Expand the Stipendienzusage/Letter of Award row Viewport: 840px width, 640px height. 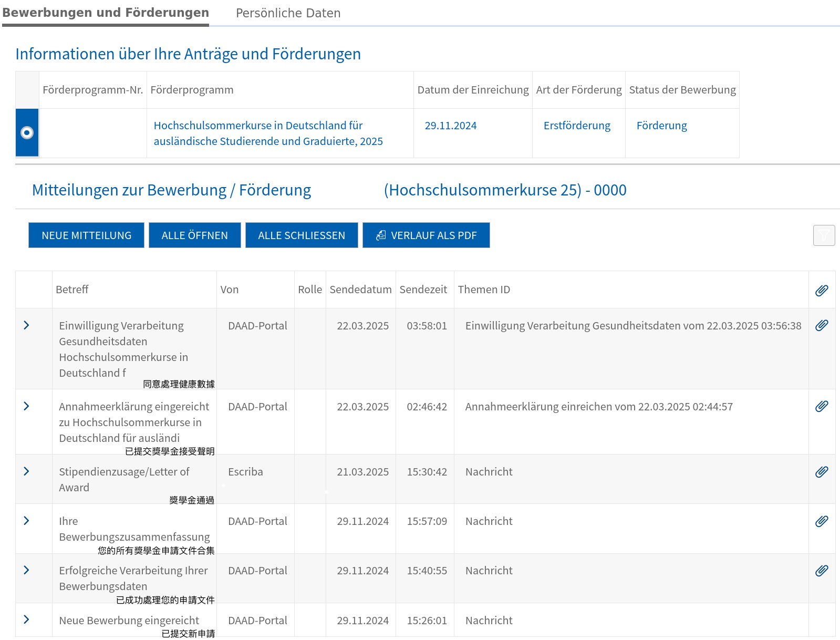tap(27, 471)
